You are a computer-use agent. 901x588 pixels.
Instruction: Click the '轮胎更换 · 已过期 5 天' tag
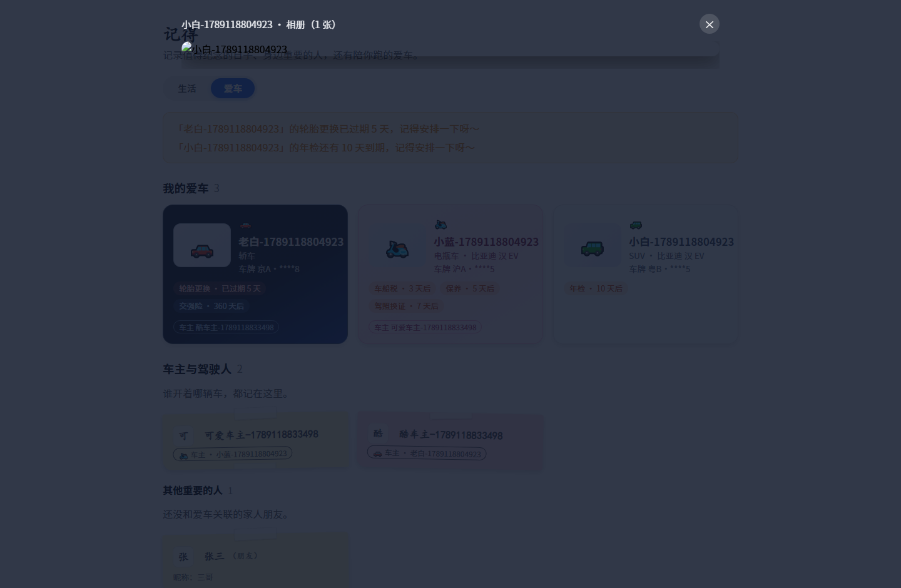220,288
